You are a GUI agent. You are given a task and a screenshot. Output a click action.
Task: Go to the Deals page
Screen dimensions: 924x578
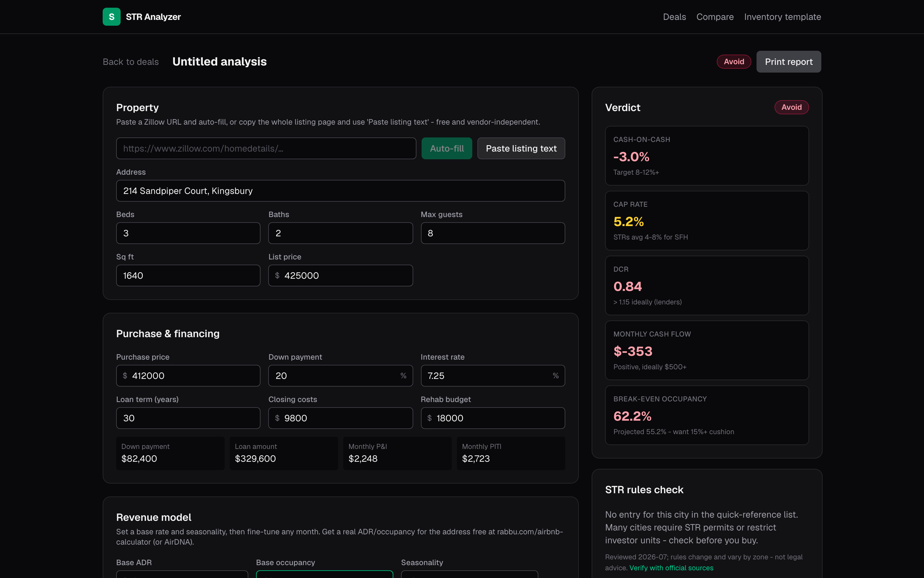(674, 17)
